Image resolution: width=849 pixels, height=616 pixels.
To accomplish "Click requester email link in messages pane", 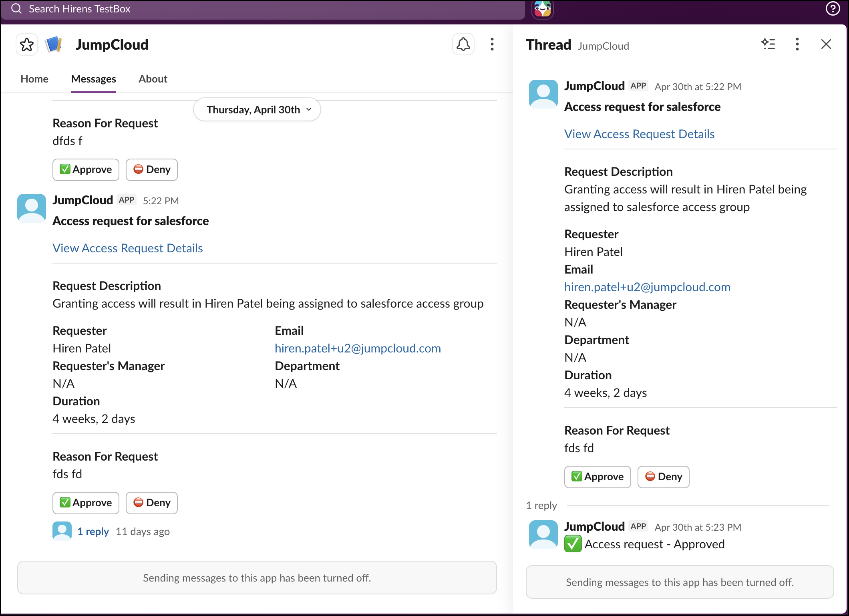I will pyautogui.click(x=358, y=348).
